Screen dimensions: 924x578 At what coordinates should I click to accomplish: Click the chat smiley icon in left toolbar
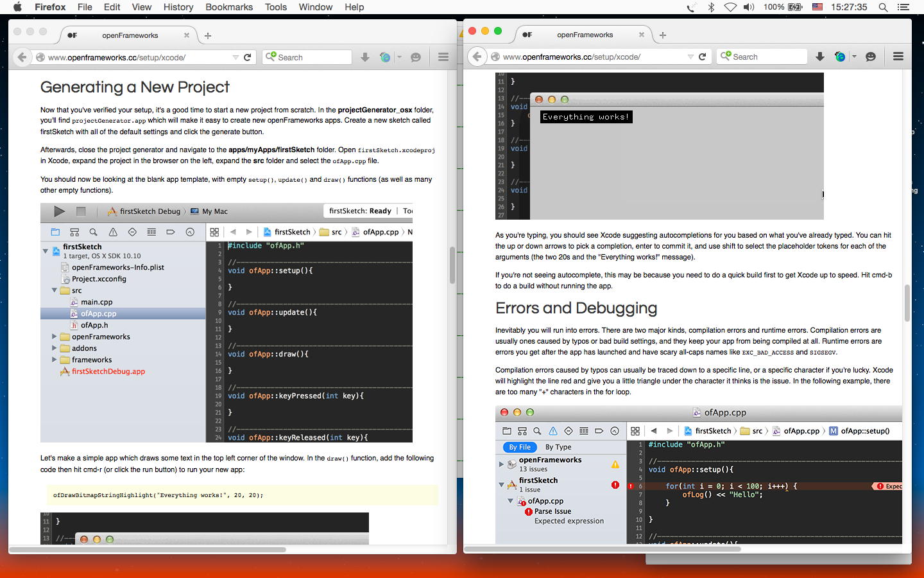pyautogui.click(x=416, y=57)
